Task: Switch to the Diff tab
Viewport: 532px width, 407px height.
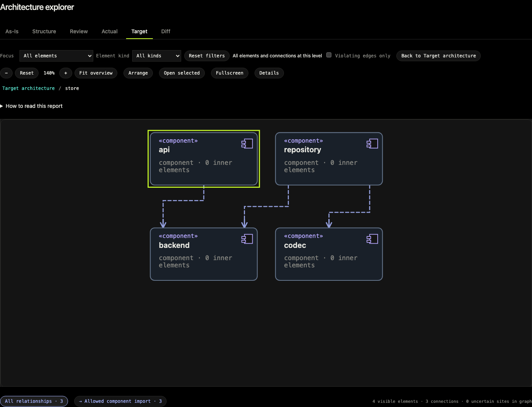Action: [166, 31]
